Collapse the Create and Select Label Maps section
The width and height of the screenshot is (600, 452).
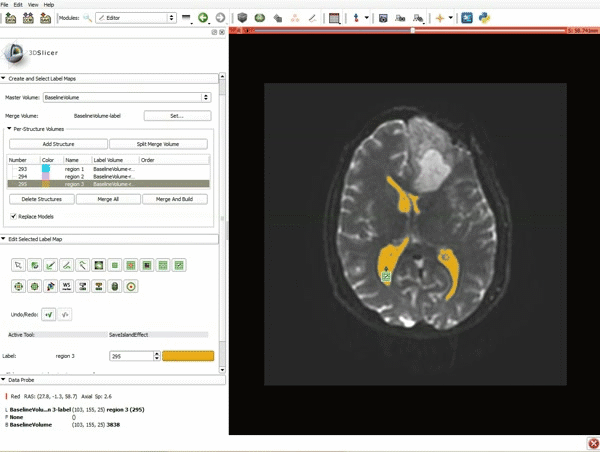pyautogui.click(x=4, y=78)
